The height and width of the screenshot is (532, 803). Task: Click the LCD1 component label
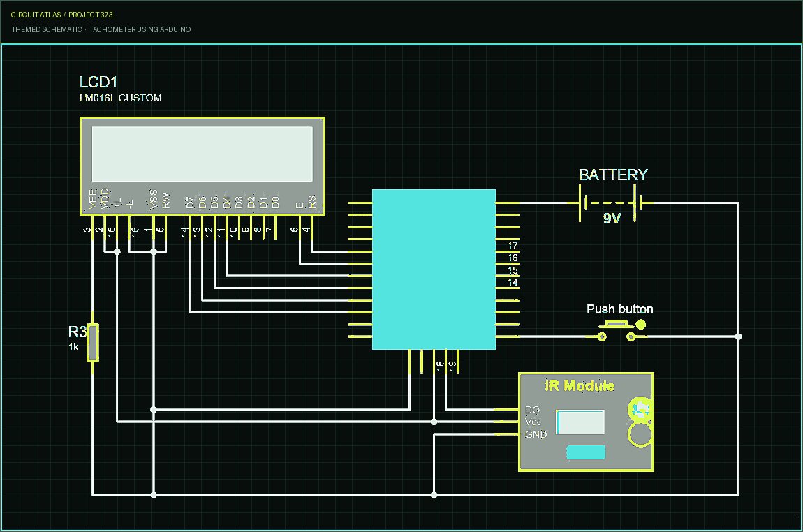(98, 82)
